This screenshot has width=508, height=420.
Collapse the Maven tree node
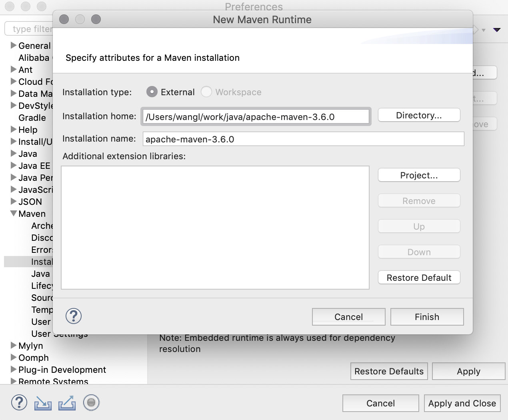(x=14, y=214)
